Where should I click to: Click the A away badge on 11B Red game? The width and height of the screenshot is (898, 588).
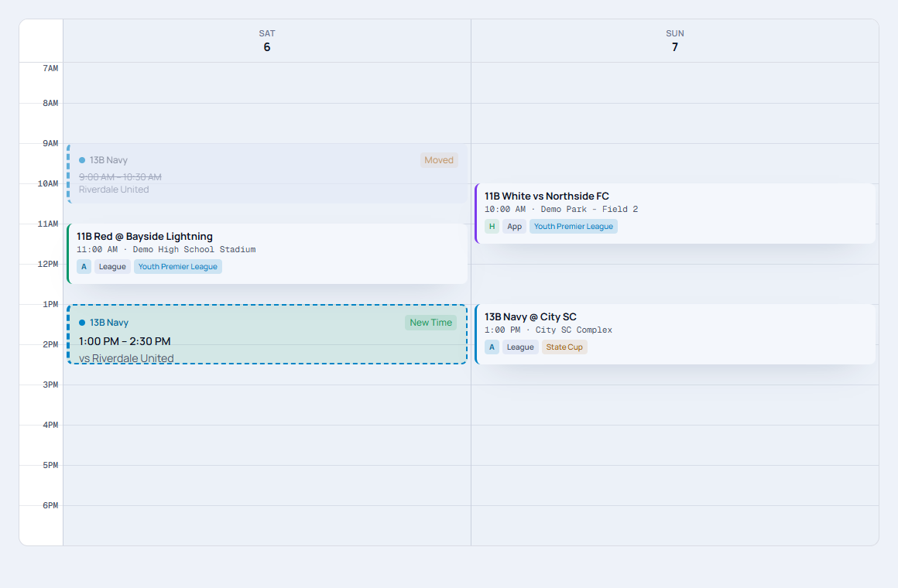(x=84, y=267)
